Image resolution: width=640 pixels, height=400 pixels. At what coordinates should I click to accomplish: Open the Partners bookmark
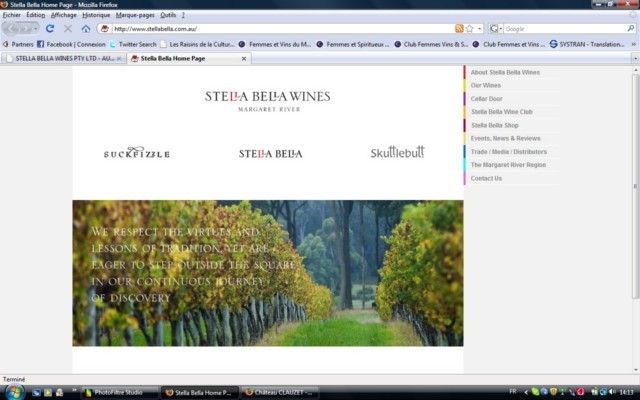pos(18,44)
